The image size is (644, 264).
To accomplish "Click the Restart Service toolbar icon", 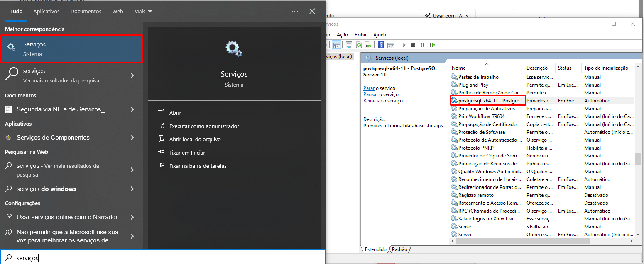I will point(432,45).
